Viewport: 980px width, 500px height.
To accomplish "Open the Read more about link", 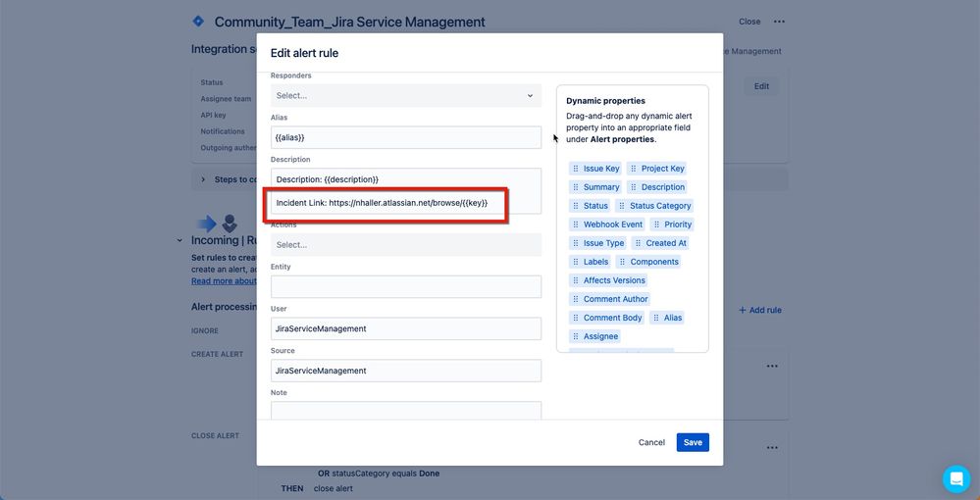I will (224, 281).
